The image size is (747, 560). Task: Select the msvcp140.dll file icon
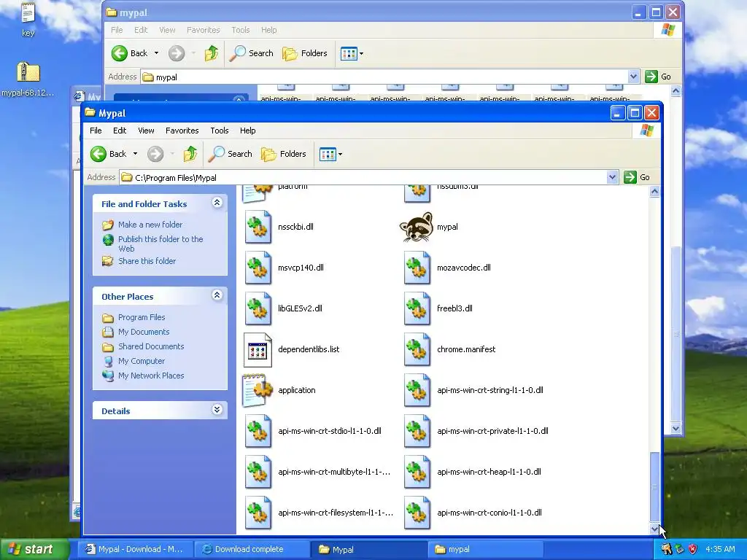tap(258, 268)
